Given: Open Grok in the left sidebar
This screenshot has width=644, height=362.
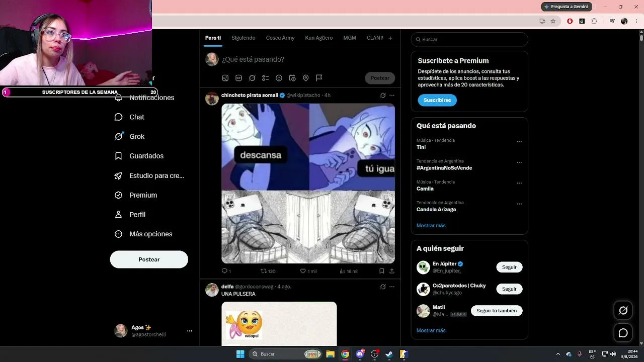Looking at the screenshot, I should click(x=130, y=136).
